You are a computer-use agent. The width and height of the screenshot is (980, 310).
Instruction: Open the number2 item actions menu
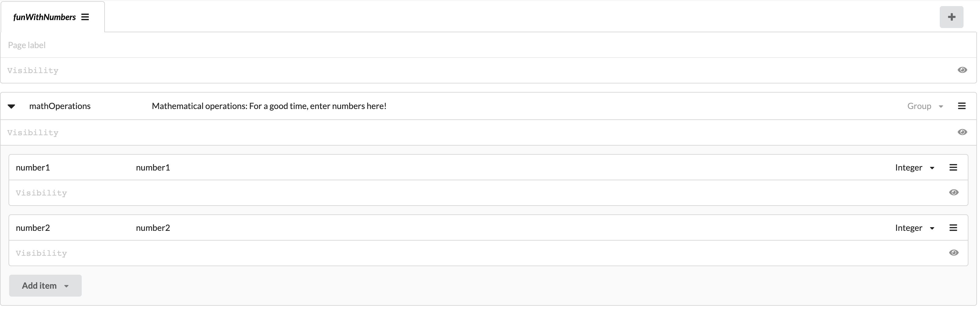click(953, 227)
